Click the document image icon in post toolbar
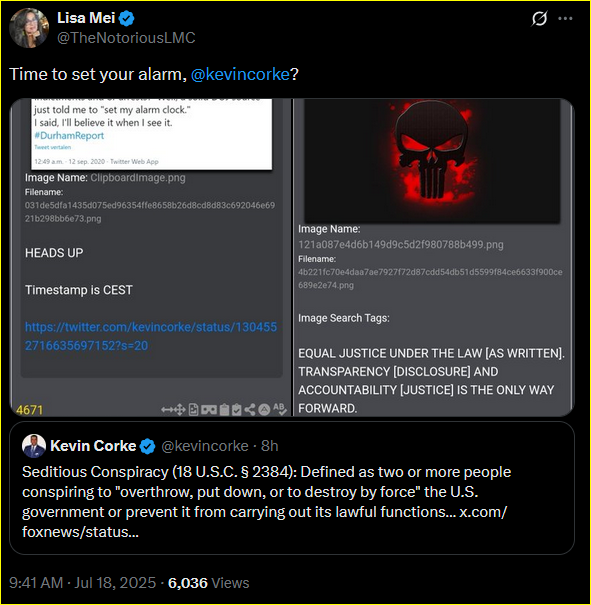This screenshot has width=591, height=605. tap(194, 409)
